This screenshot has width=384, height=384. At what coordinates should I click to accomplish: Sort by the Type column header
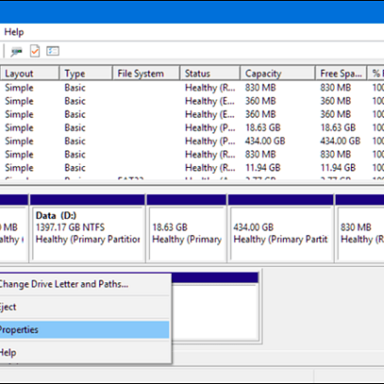[x=86, y=73]
